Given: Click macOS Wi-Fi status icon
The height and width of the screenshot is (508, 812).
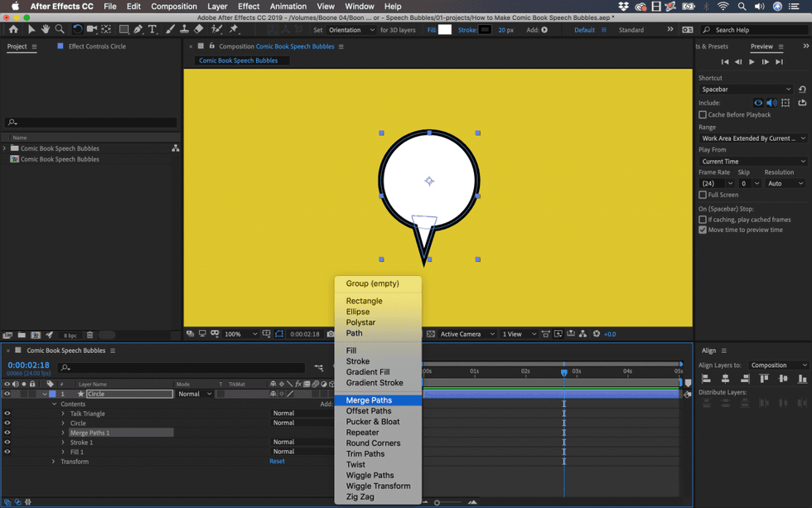Looking at the screenshot, I should click(723, 6).
